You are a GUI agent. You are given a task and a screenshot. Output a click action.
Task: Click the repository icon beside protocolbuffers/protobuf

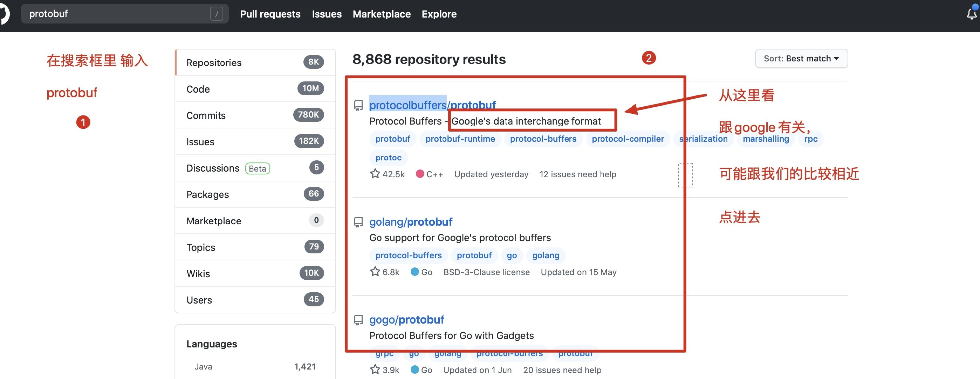358,106
